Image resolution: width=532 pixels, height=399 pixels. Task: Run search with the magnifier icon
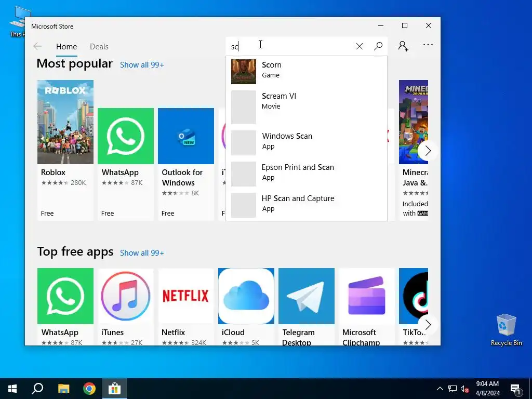pyautogui.click(x=378, y=46)
